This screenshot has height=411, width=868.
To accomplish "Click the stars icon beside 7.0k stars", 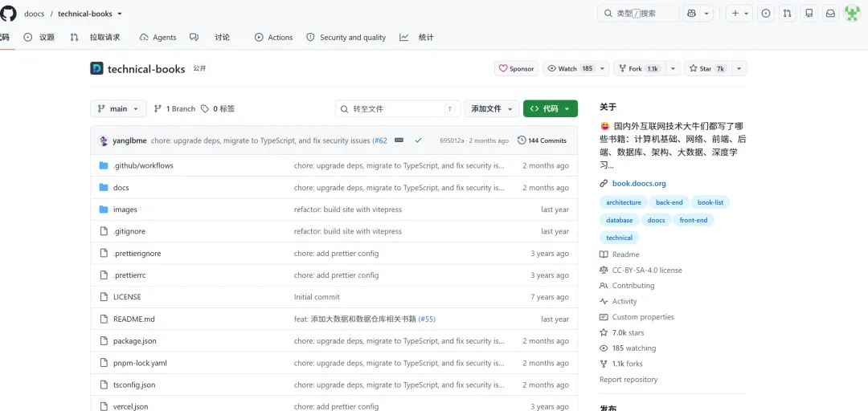I will tap(604, 332).
